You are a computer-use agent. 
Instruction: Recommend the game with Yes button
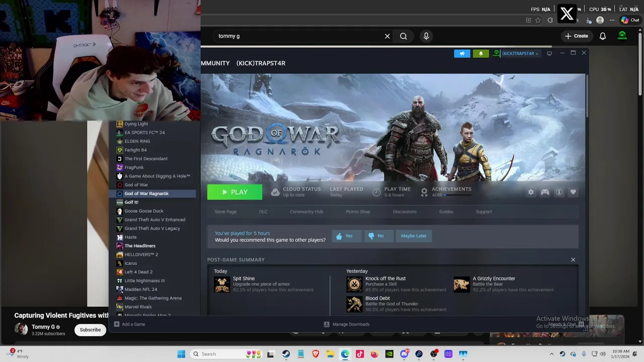point(347,236)
